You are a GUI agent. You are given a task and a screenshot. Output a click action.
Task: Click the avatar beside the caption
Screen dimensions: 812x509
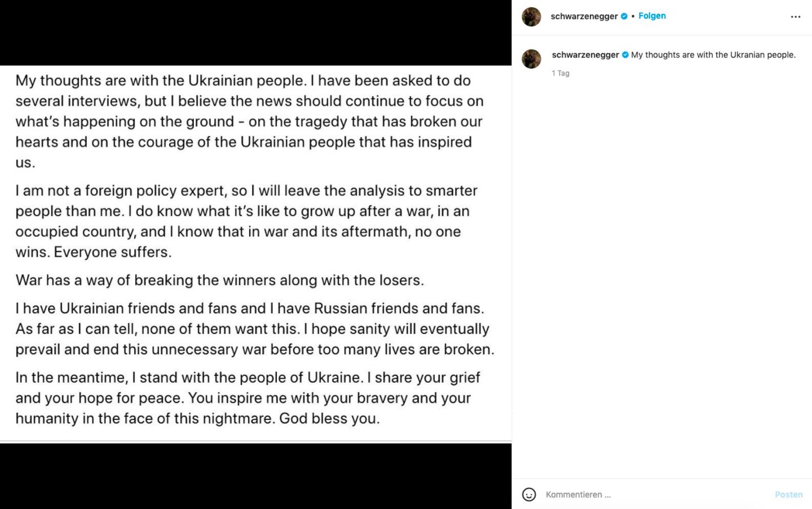click(531, 59)
